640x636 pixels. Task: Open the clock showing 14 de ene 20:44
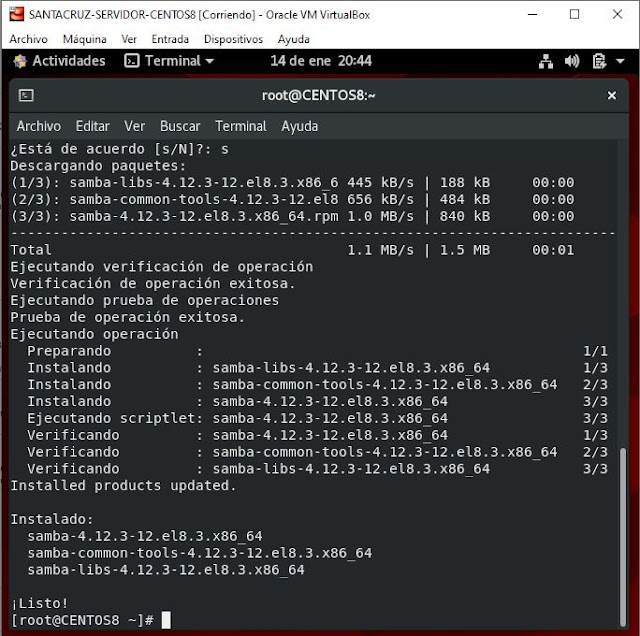pos(321,61)
